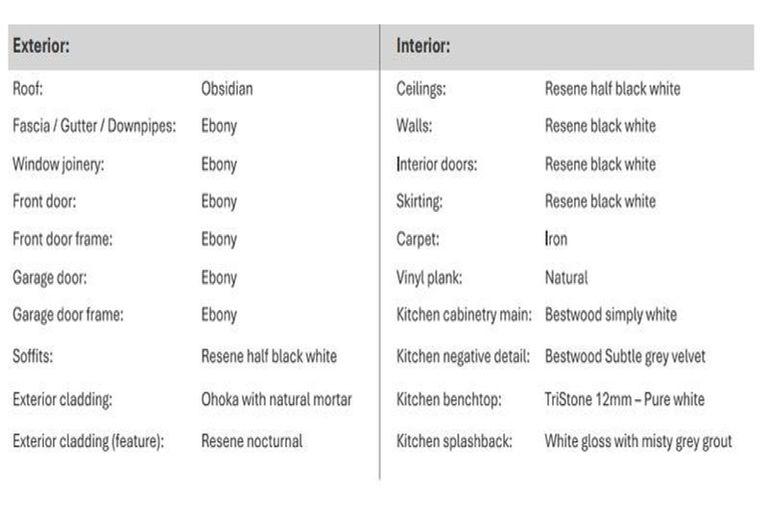This screenshot has height=512, width=768.
Task: Click Ohoka with natural mortar text
Action: click(x=276, y=399)
